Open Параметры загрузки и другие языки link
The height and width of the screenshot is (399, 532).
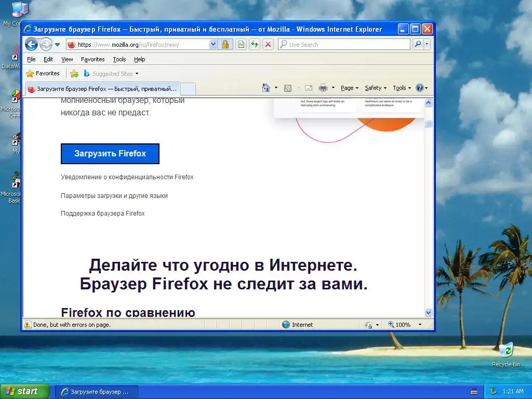pyautogui.click(x=114, y=196)
